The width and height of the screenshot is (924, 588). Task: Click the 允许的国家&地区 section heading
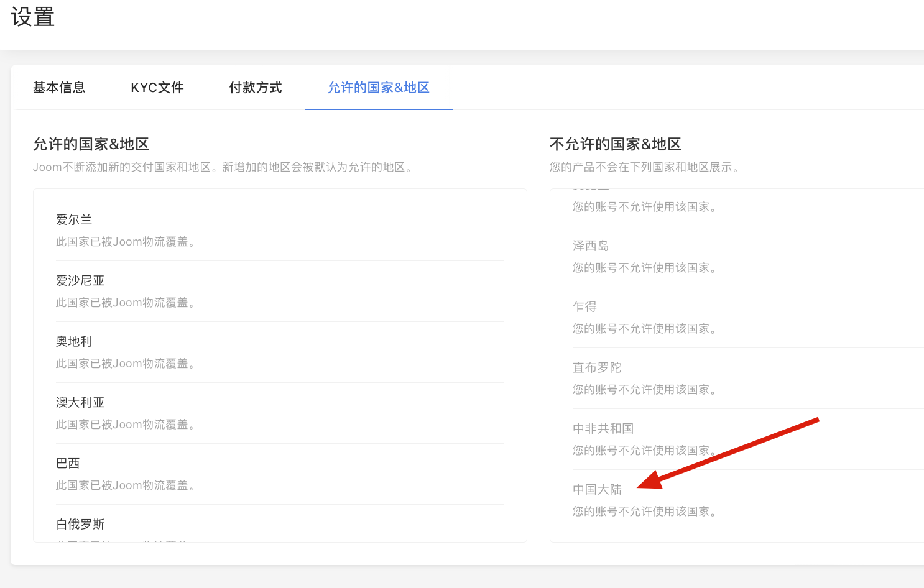click(x=91, y=144)
